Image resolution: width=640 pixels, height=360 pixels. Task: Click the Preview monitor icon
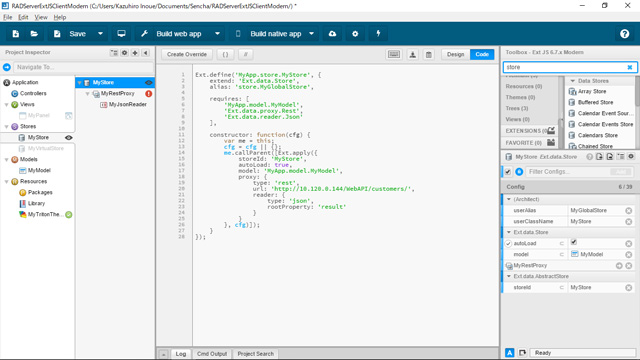tap(121, 34)
